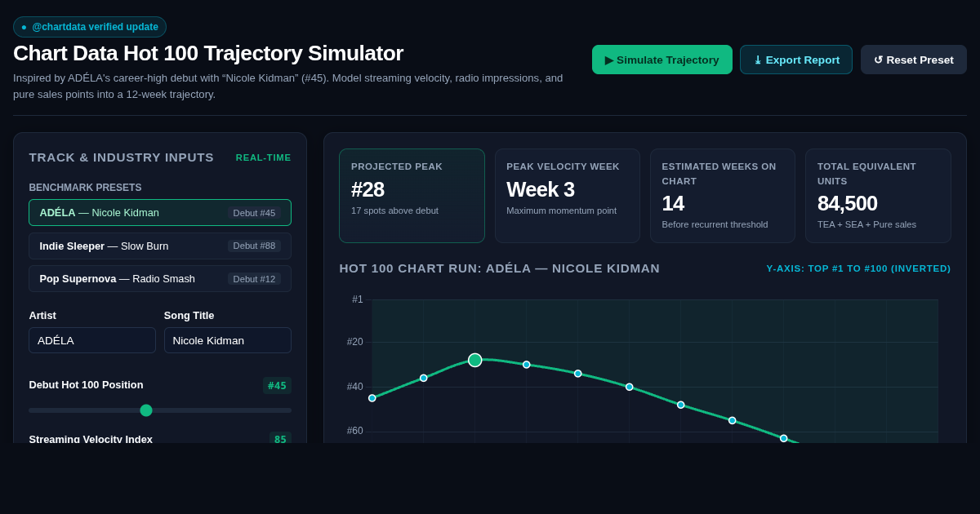
Task: Click the week 9 chart data point
Action: pyautogui.click(x=784, y=438)
